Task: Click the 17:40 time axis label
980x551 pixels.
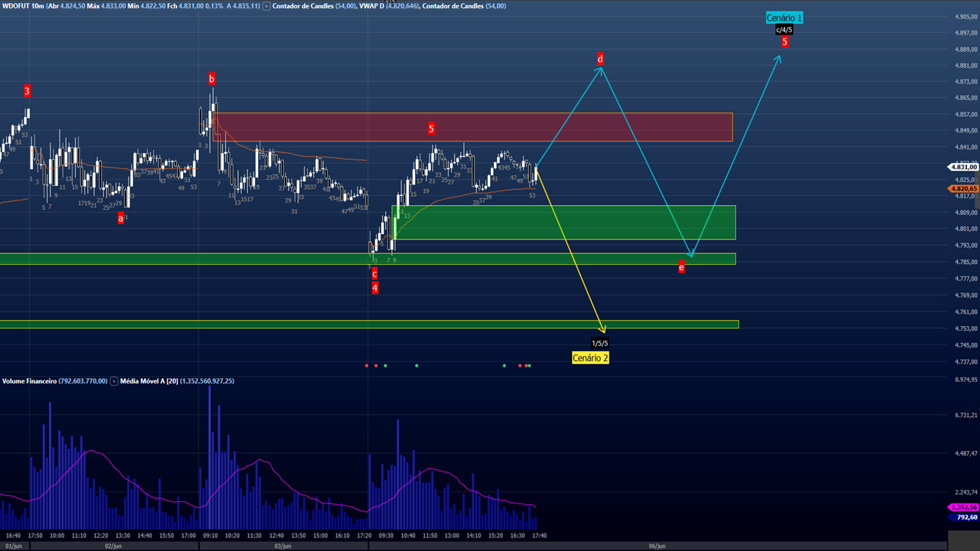Action: coord(540,536)
